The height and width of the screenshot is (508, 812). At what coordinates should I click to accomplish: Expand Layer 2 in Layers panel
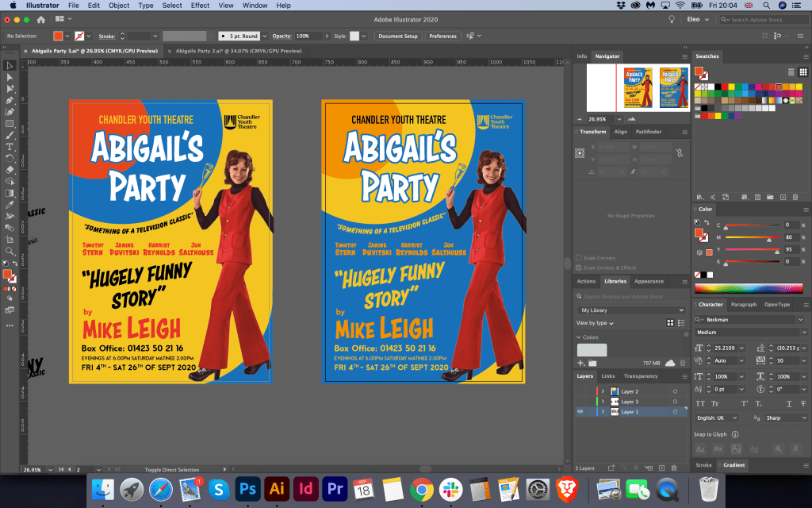coord(603,391)
